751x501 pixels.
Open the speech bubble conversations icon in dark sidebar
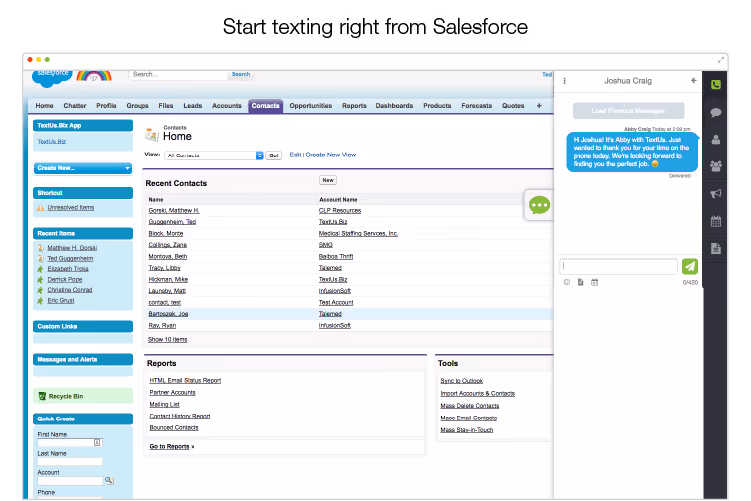tap(716, 113)
